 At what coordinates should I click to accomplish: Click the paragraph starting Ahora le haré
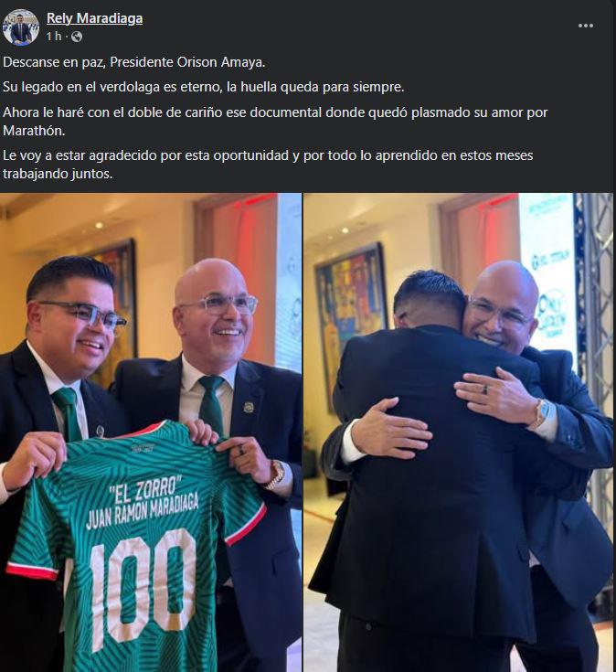coord(275,122)
